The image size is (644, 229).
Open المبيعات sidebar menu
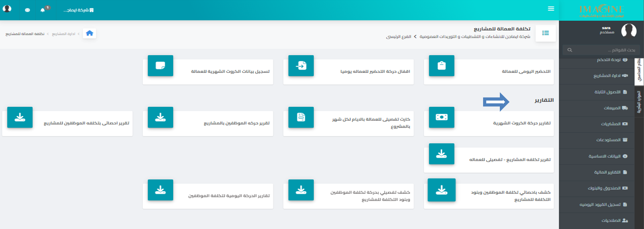tap(597, 108)
